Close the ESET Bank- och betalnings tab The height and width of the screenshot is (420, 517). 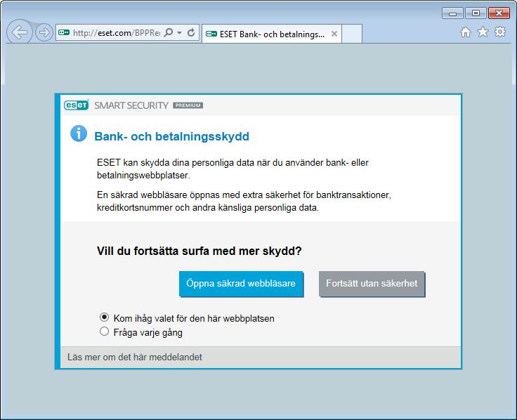[334, 34]
